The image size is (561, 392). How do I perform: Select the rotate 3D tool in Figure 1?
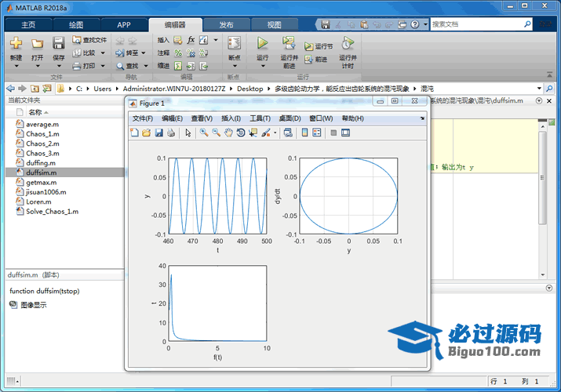pyautogui.click(x=241, y=133)
